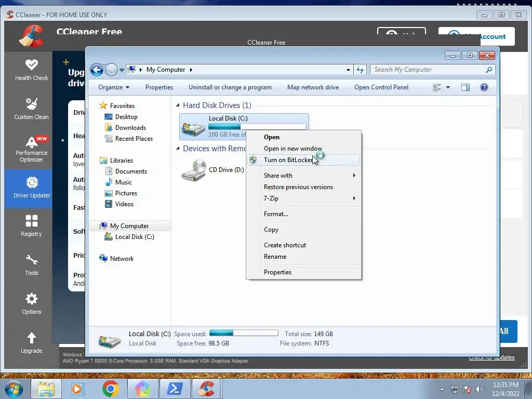Click CCleaner icon in taskbar
The image size is (532, 399).
[207, 389]
